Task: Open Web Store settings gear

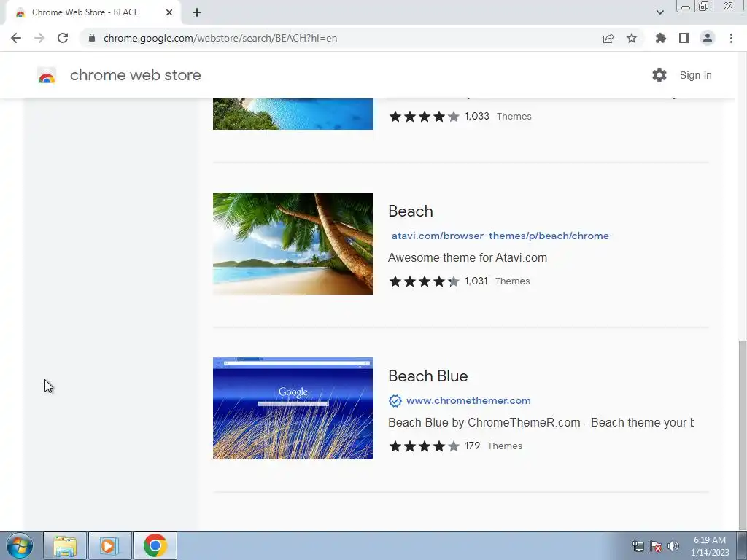Action: tap(659, 75)
